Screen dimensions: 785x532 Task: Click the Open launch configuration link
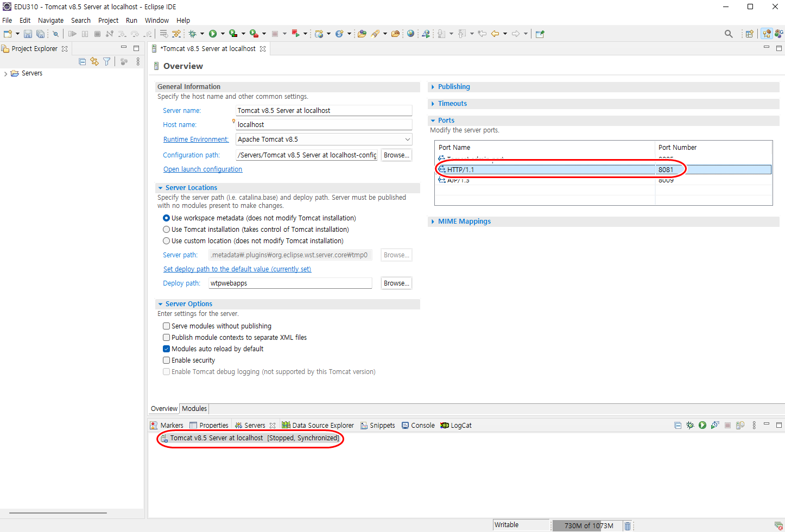click(x=202, y=169)
